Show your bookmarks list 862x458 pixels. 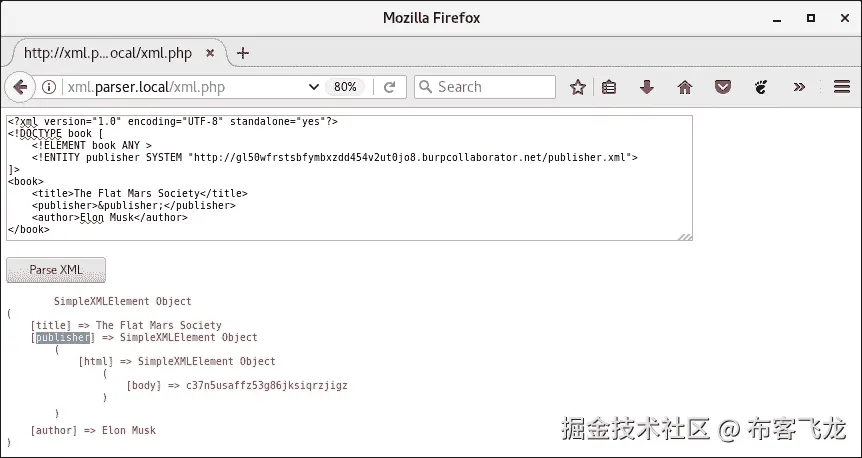tap(609, 87)
